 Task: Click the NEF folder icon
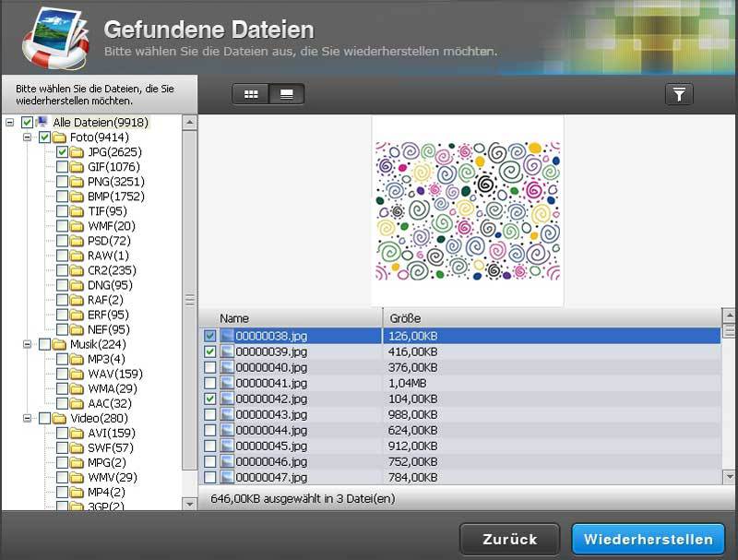pos(77,329)
